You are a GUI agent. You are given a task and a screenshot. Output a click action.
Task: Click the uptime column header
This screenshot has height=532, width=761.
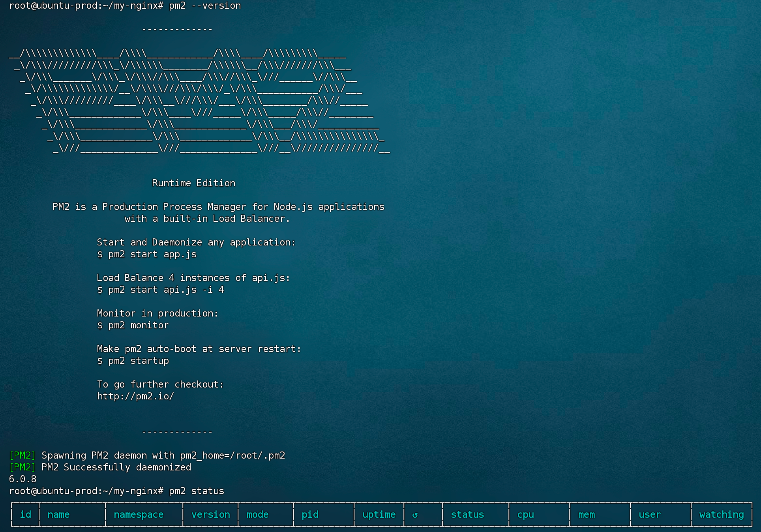(x=379, y=515)
